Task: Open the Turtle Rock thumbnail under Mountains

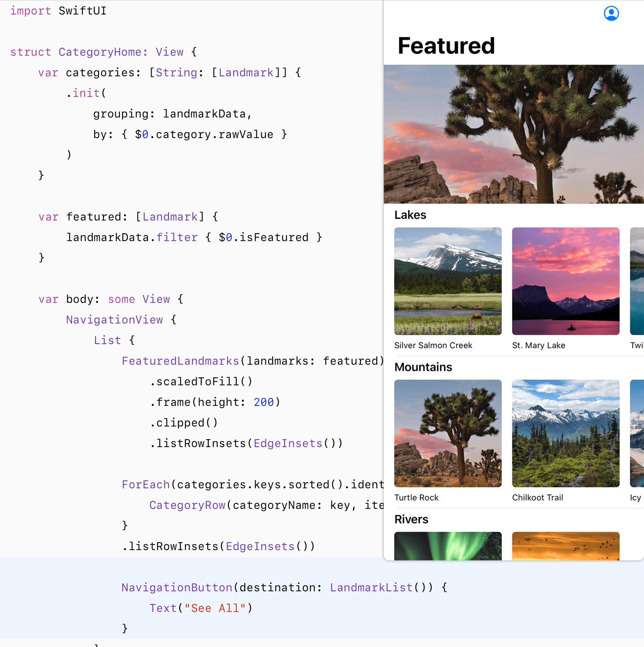Action: click(448, 434)
